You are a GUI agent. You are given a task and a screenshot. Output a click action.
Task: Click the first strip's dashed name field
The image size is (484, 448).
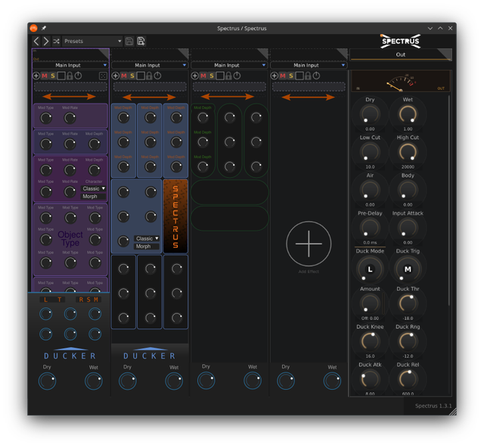click(x=70, y=87)
